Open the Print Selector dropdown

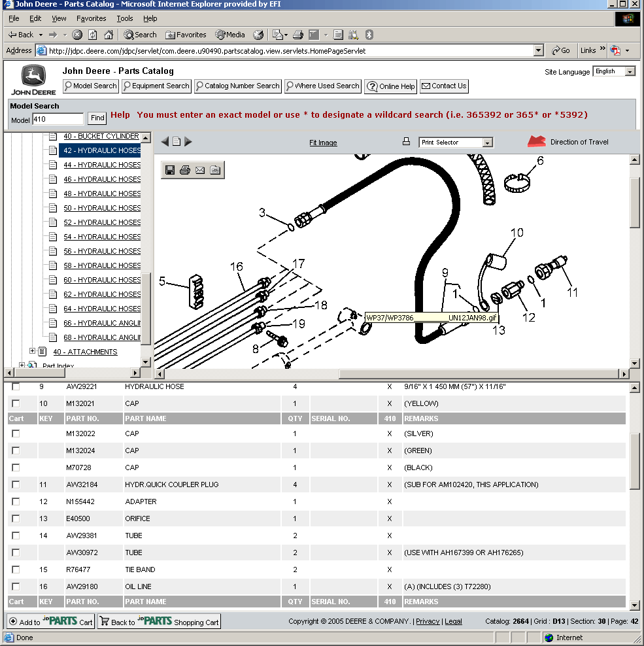[486, 143]
